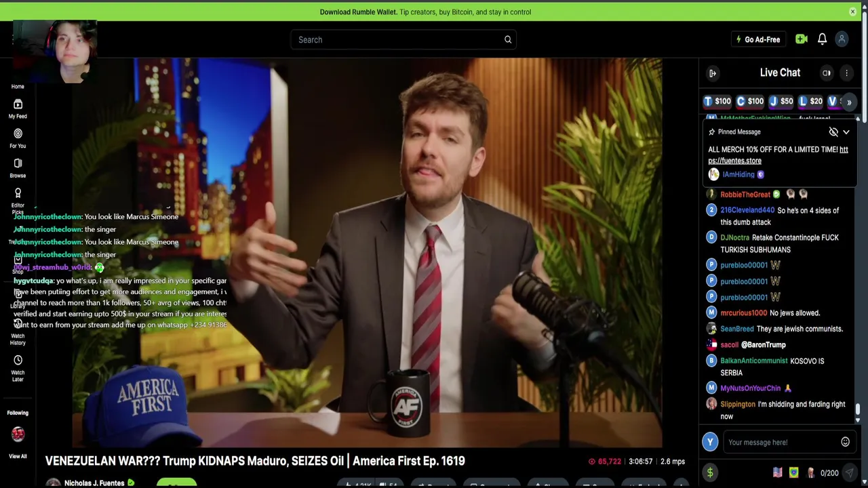The width and height of the screenshot is (868, 488).
Task: Click the Slippington chat username
Action: (x=738, y=404)
